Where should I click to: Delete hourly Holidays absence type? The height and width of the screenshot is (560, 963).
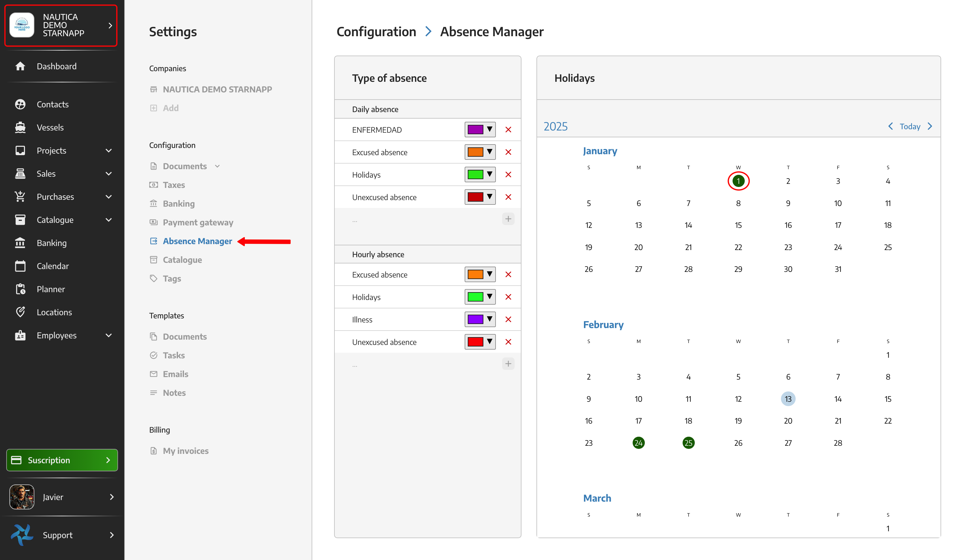[x=508, y=297]
